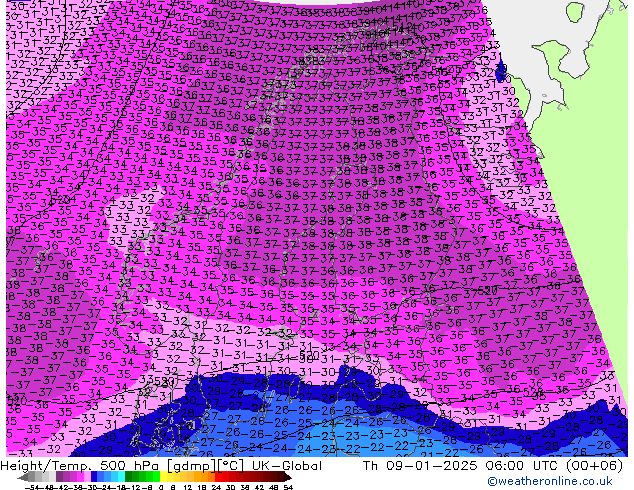Click the '-54' legend scale value
634x490 pixels.
(x=32, y=487)
